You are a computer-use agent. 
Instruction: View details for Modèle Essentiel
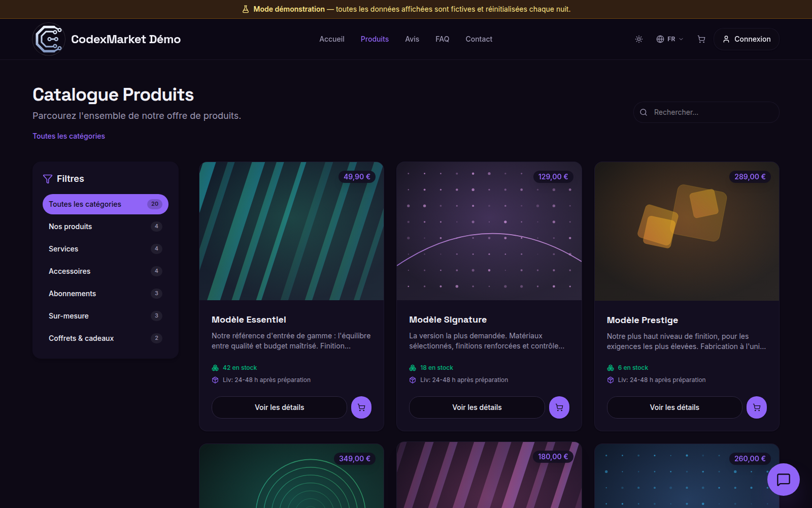point(279,407)
